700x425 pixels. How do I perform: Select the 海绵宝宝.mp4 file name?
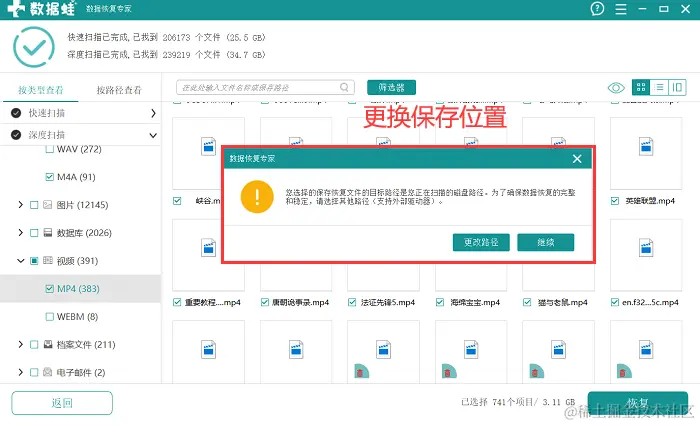click(475, 303)
